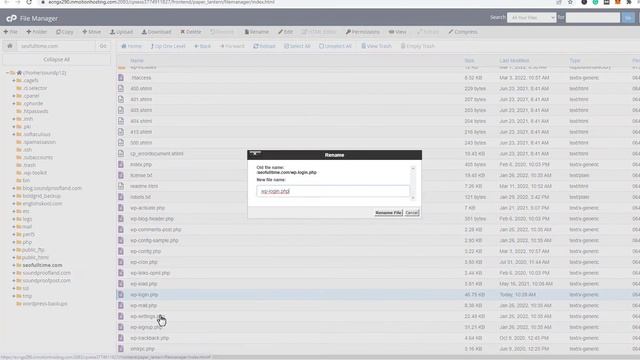The height and width of the screenshot is (360, 640).
Task: Expand the tmp folder in tree
Action: tap(13, 296)
